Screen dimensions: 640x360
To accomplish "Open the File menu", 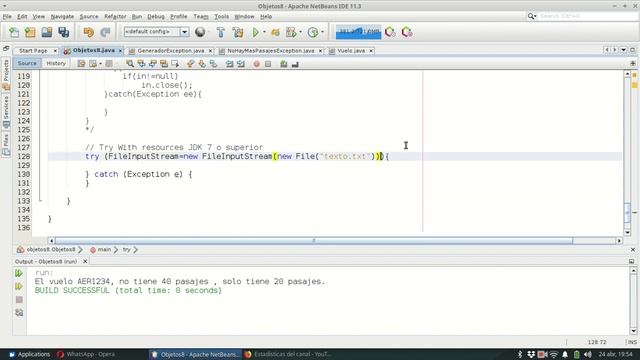I will tap(7, 17).
